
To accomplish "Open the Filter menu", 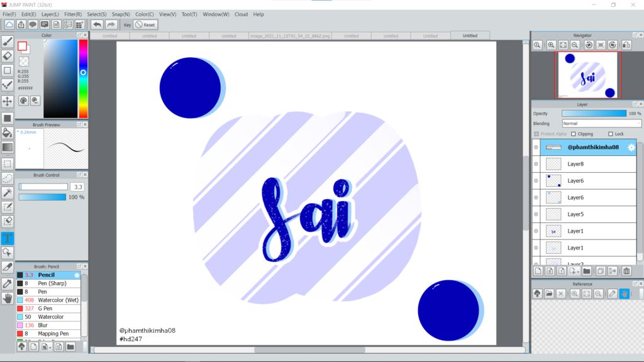I will (73, 14).
